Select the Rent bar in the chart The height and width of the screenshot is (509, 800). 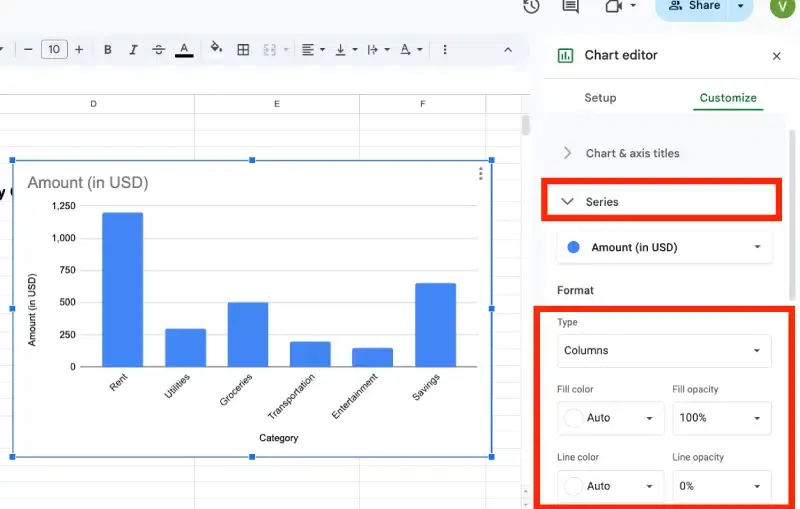point(122,290)
